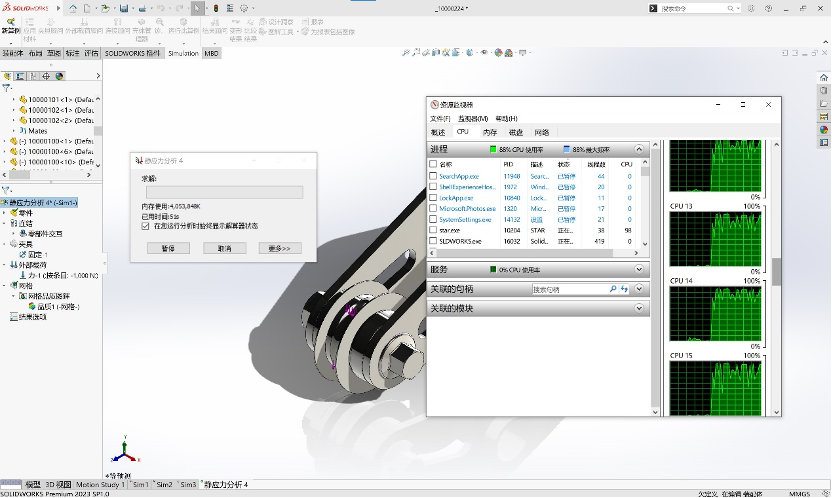The width and height of the screenshot is (832, 498).
Task: Click the Open file folder icon
Action: click(x=105, y=8)
